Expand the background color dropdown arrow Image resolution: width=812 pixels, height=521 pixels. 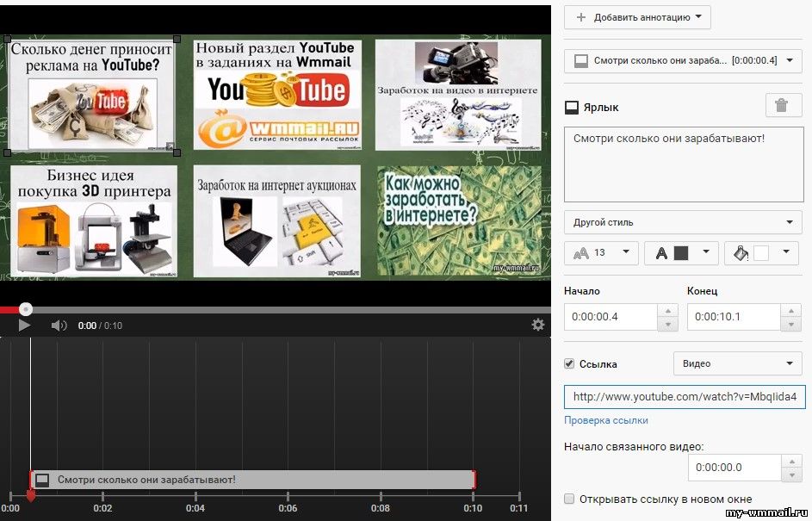(786, 251)
